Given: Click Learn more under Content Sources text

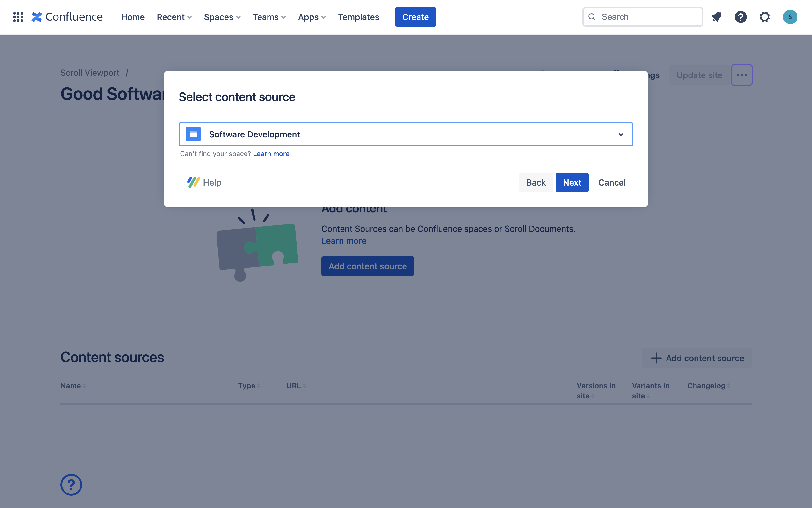Looking at the screenshot, I should point(344,241).
